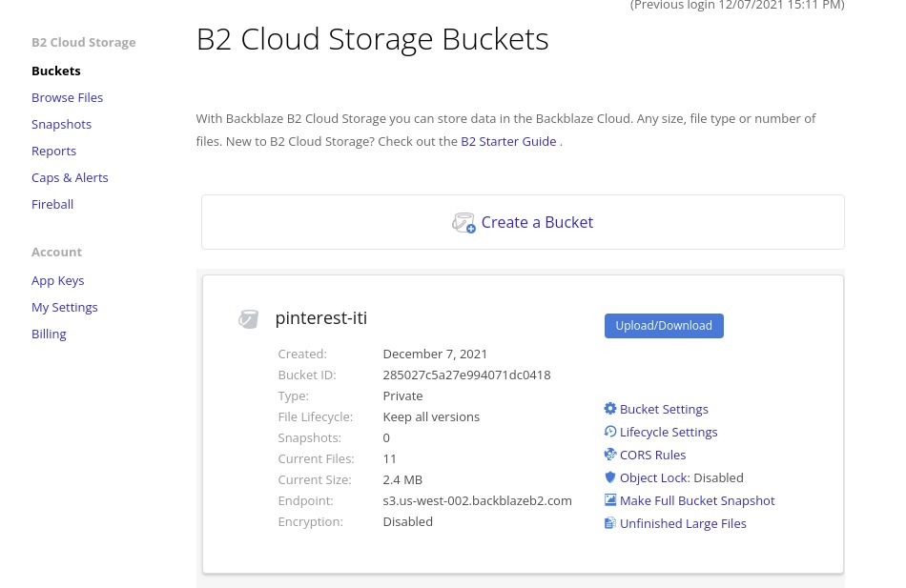Click the Keep all versions value

pyautogui.click(x=431, y=417)
